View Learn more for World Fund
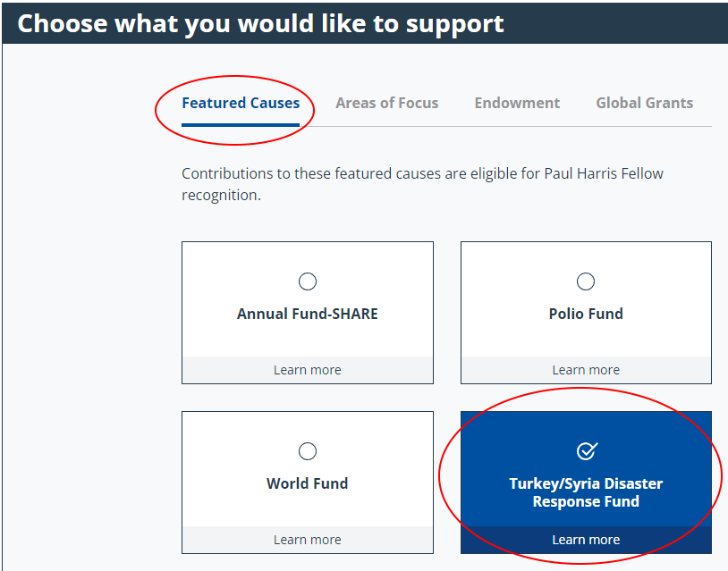Screen dimensions: 728x571 click(x=308, y=540)
